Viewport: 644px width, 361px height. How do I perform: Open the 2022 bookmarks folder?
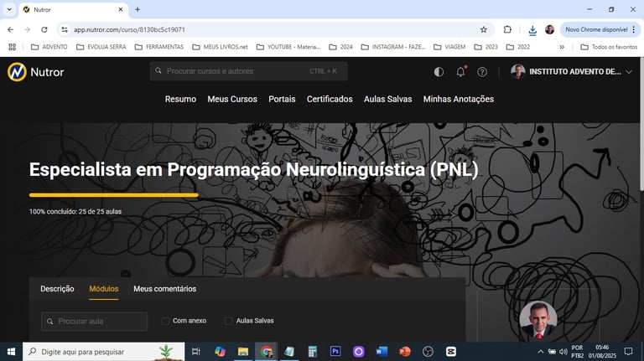[x=518, y=47]
